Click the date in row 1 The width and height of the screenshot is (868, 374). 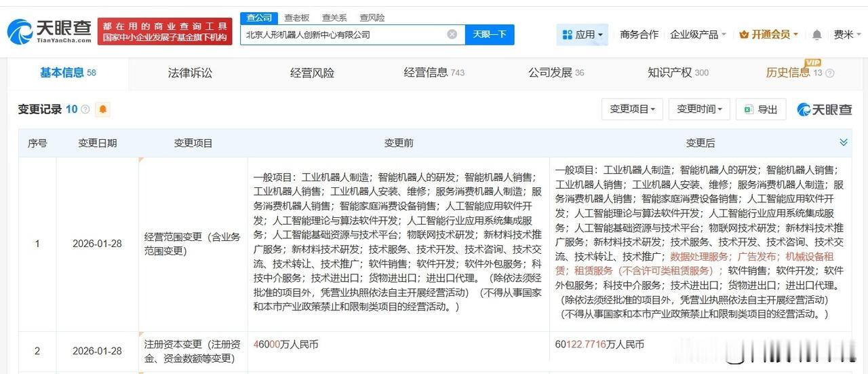click(x=97, y=244)
